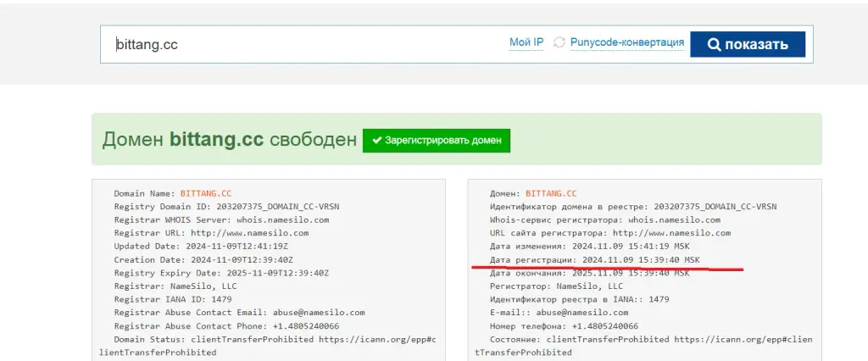Click the Registry Domain ID line

[x=226, y=207]
